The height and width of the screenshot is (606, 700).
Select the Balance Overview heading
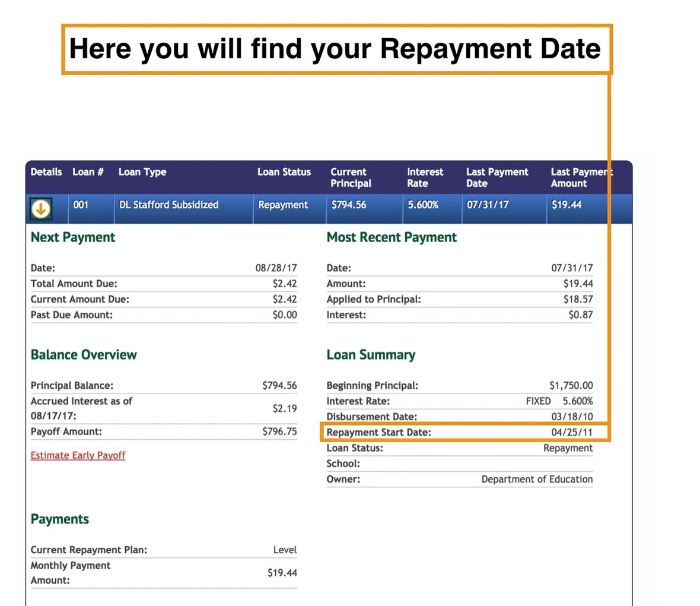click(84, 354)
